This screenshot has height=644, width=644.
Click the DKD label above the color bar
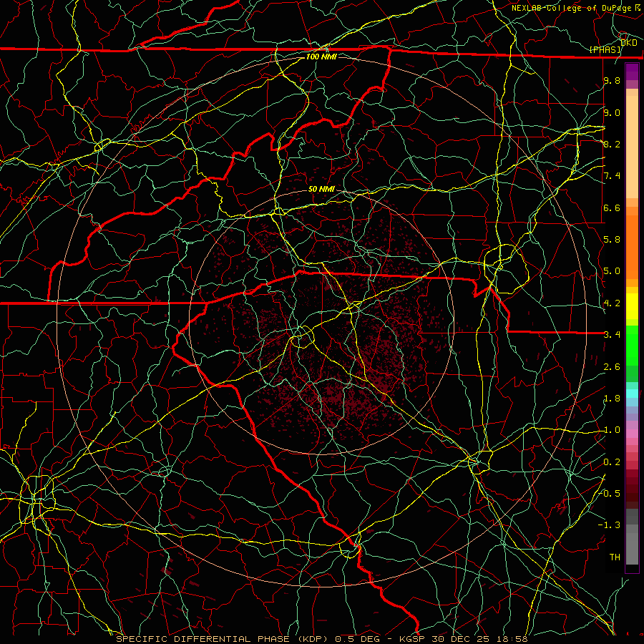coord(629,43)
